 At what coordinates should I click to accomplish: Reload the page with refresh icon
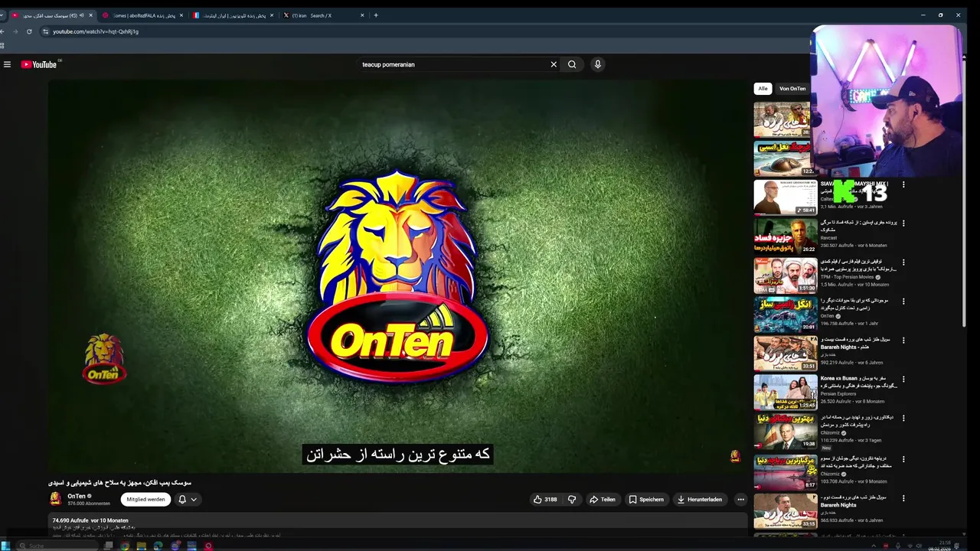pos(29,31)
